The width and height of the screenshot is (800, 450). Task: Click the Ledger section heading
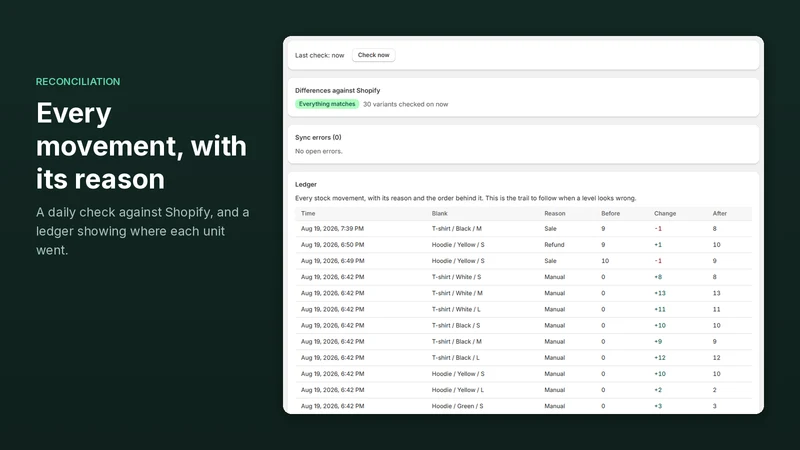[x=306, y=184]
